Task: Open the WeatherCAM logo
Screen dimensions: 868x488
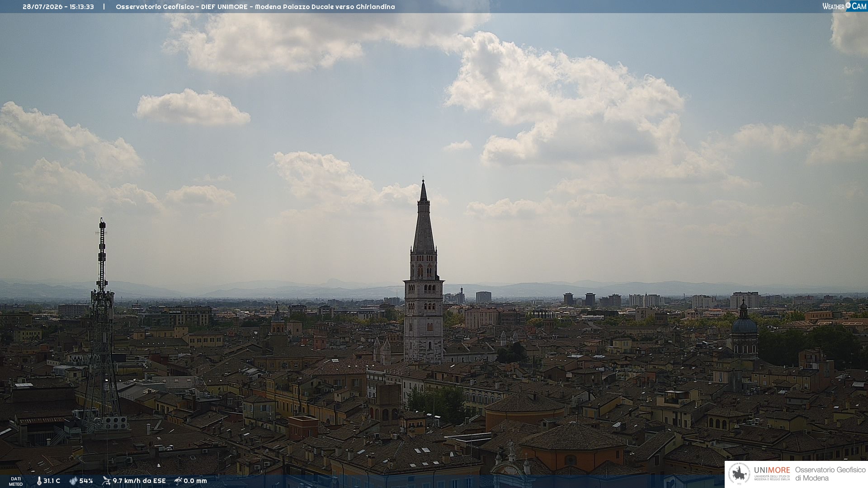Action: pyautogui.click(x=844, y=6)
